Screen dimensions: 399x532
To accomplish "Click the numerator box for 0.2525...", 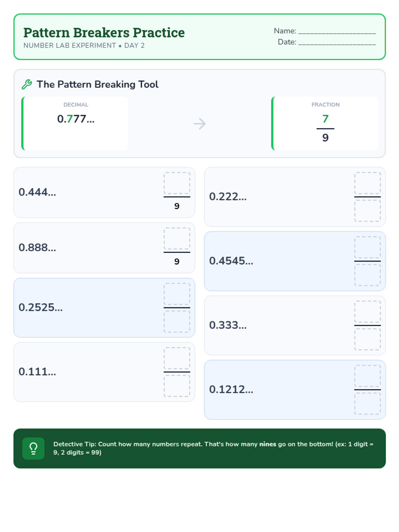I will click(177, 294).
